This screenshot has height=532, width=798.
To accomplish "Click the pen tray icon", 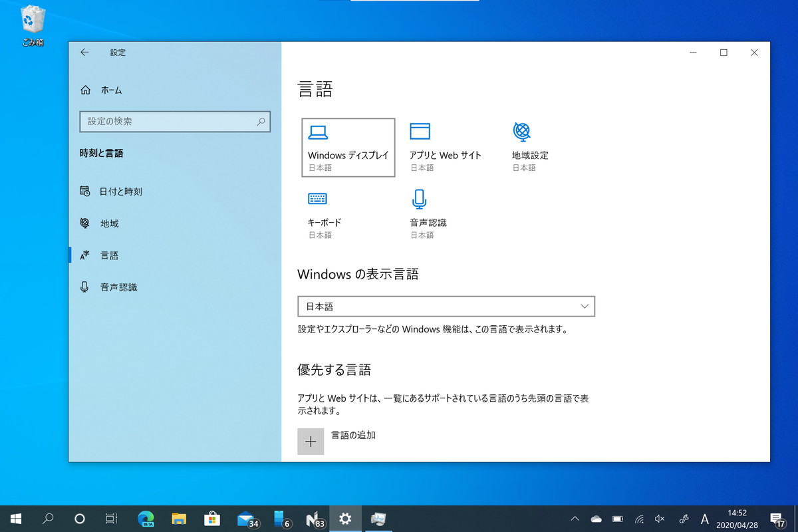I will [x=684, y=519].
